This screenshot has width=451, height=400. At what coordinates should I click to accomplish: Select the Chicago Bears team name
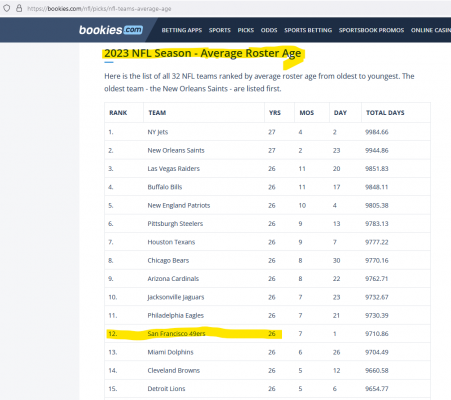pos(168,260)
